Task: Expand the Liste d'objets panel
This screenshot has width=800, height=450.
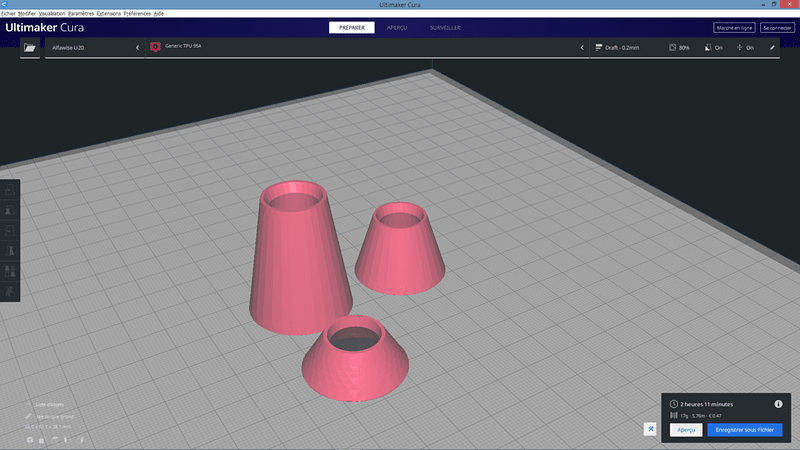Action: pyautogui.click(x=45, y=405)
